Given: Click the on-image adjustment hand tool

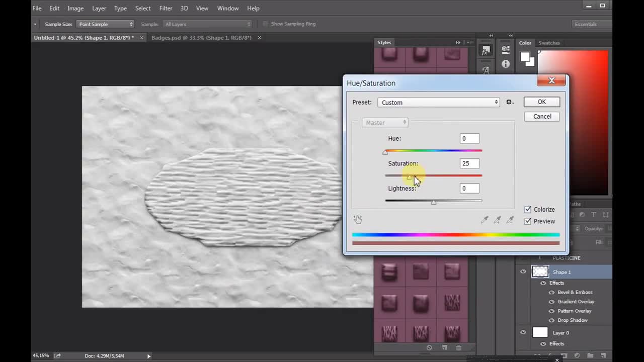Looking at the screenshot, I should click(358, 220).
